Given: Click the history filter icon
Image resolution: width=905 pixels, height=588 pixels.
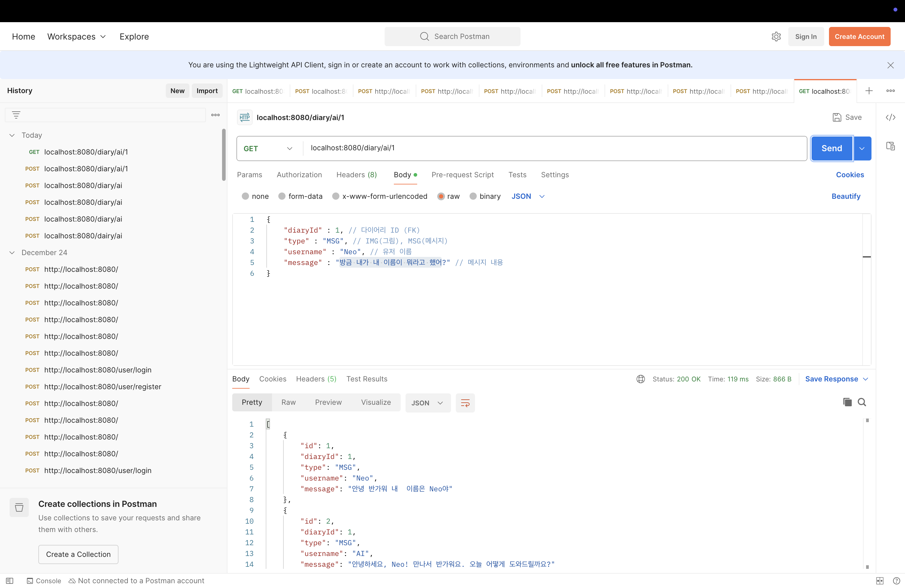Looking at the screenshot, I should tap(16, 115).
